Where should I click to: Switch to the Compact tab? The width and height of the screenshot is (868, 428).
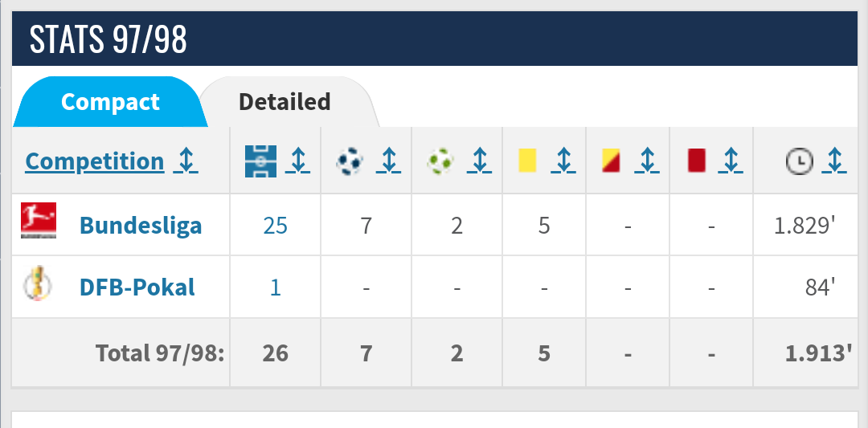coord(110,102)
